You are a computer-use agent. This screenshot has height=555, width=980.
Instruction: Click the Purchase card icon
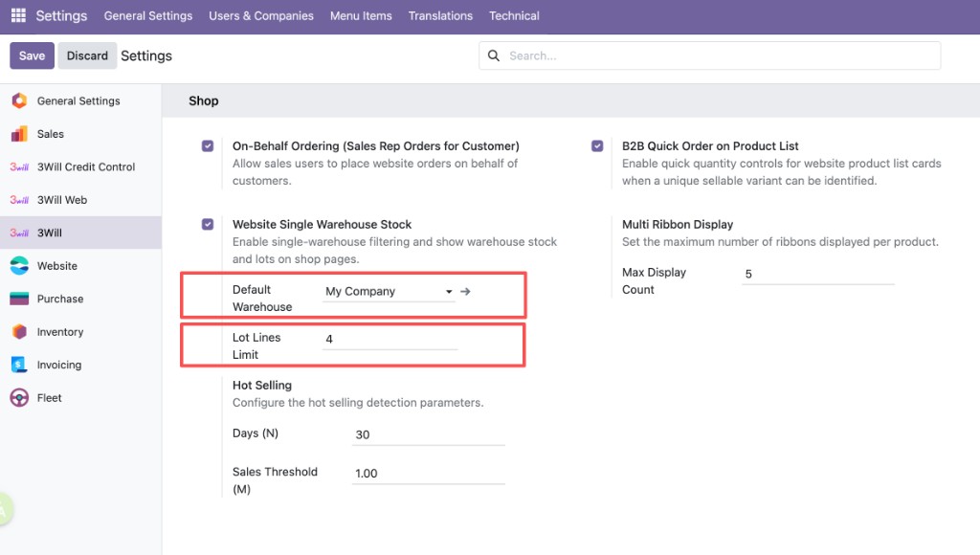click(x=19, y=299)
